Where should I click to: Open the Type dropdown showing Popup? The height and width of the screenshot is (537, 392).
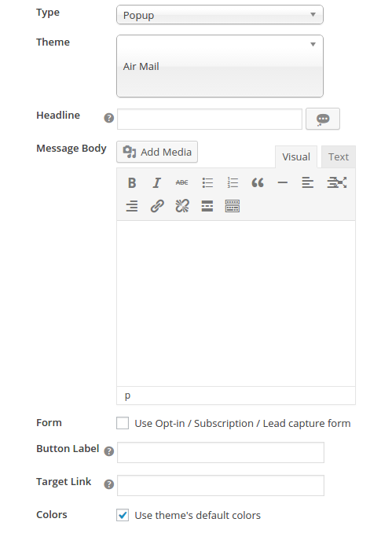coord(220,15)
